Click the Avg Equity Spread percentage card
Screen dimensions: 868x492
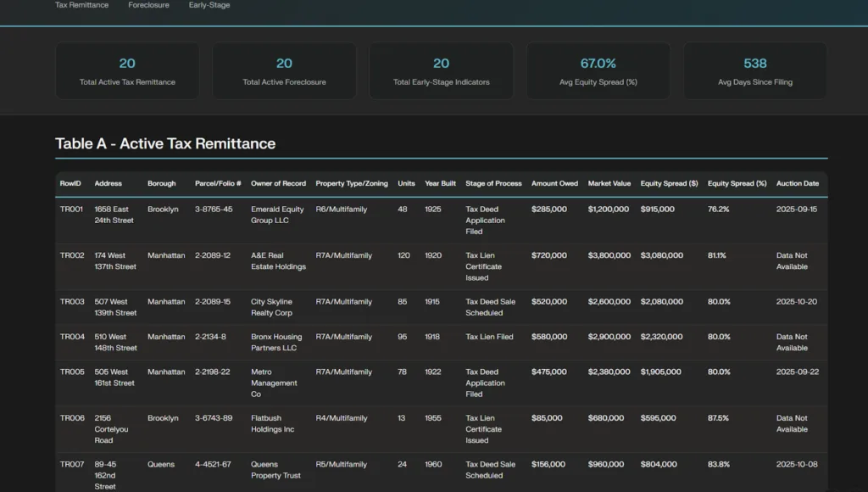tap(598, 70)
